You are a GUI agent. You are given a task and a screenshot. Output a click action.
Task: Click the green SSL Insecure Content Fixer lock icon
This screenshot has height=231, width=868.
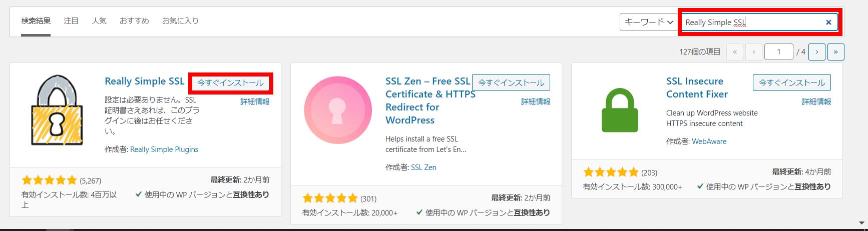pos(620,110)
